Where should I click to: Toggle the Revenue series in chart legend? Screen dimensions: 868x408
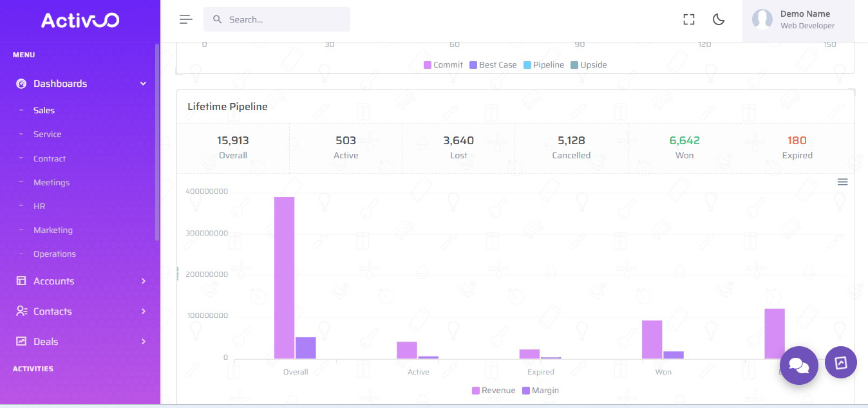point(494,391)
